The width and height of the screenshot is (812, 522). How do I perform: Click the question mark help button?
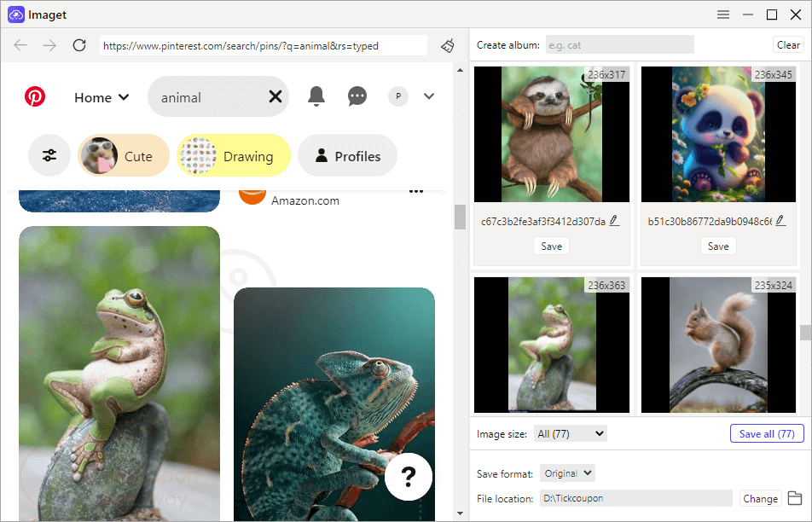[409, 477]
